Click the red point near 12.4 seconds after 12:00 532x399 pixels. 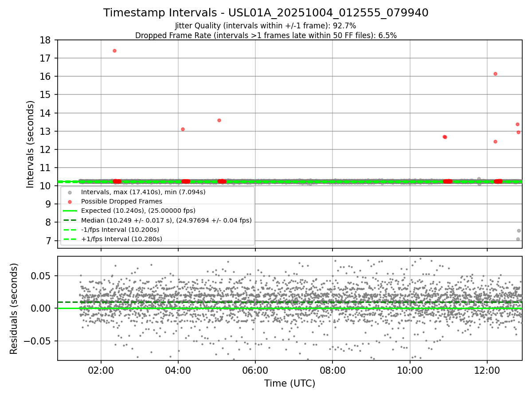495,141
